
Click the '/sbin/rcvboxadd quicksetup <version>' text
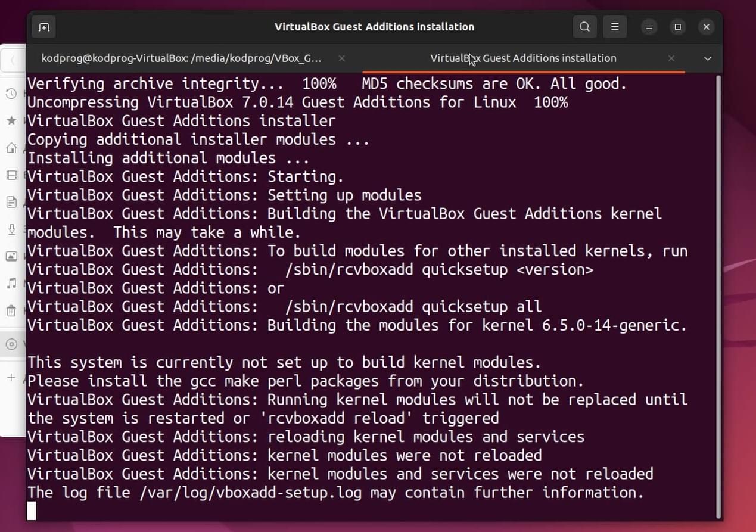tap(439, 270)
